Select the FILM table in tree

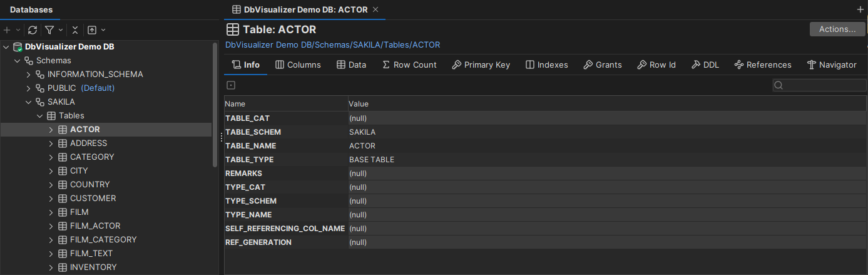79,212
